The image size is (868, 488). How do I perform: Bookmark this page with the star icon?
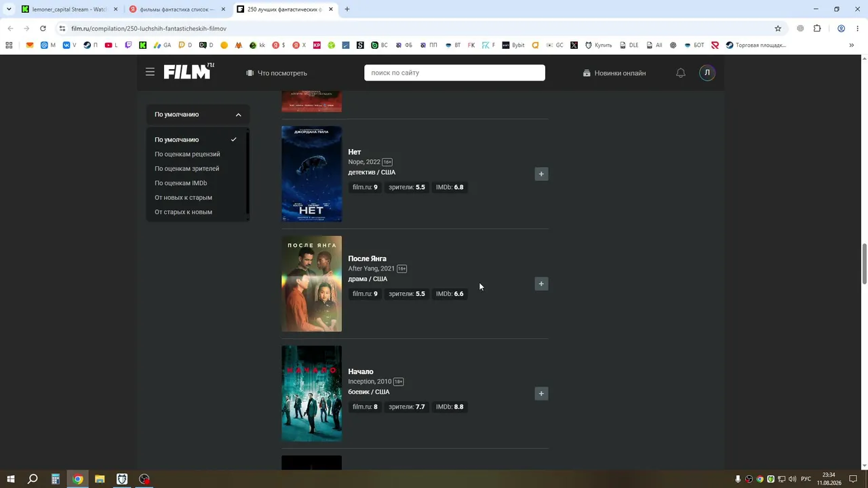[778, 28]
